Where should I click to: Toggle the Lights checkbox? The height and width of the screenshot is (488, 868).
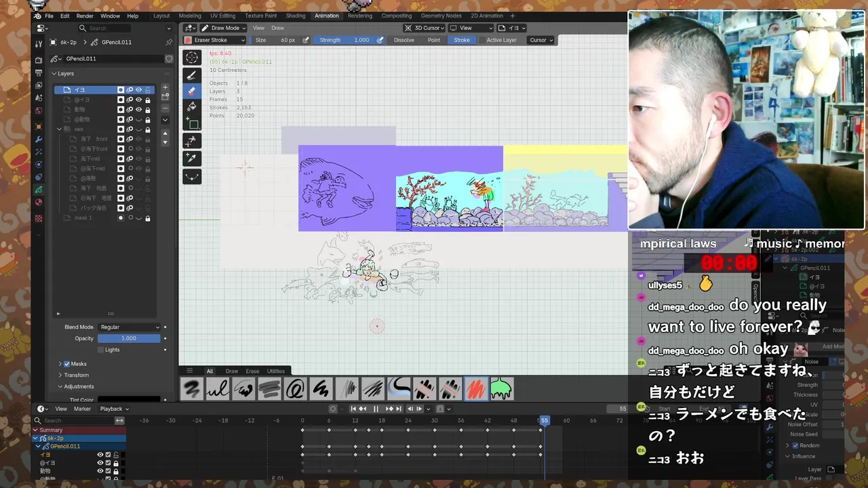[101, 350]
